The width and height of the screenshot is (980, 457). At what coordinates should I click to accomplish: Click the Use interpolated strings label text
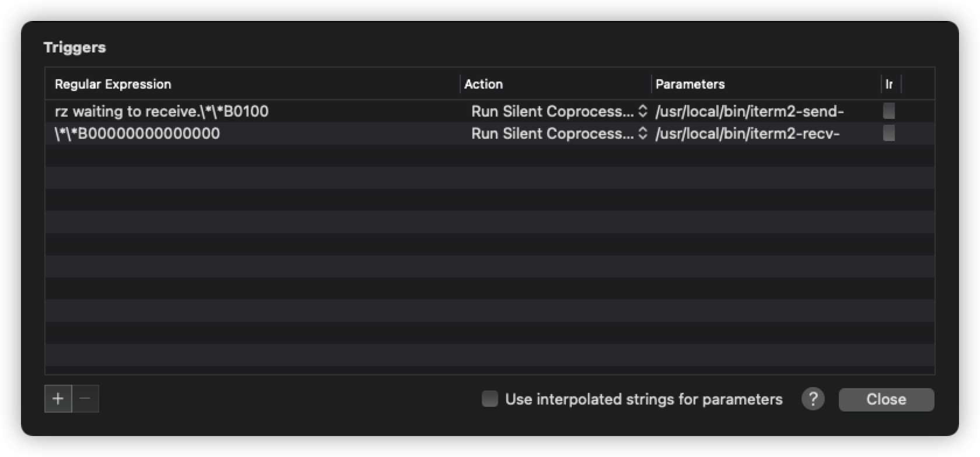643,399
